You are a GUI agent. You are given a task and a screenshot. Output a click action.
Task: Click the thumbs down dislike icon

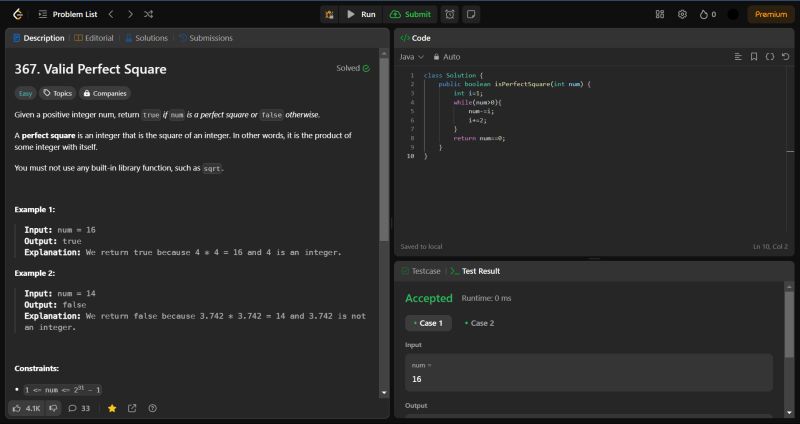(53, 408)
